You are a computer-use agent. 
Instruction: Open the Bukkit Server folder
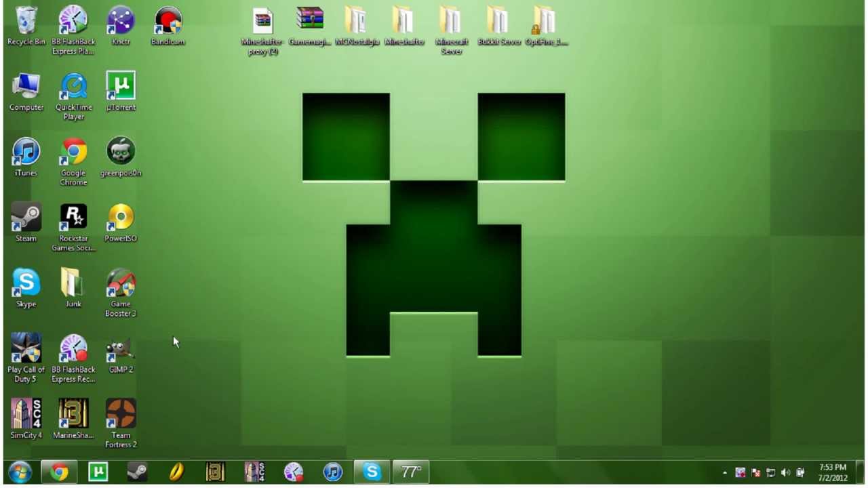click(499, 26)
